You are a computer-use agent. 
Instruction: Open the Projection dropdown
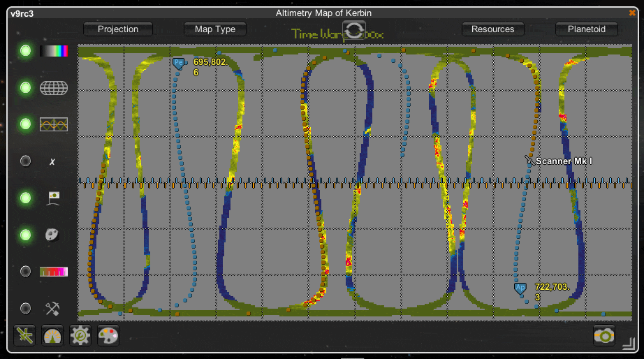118,29
